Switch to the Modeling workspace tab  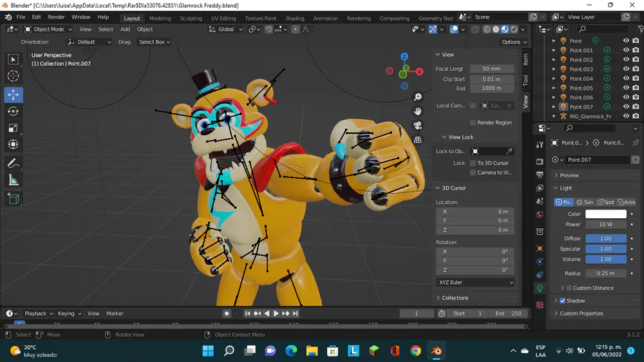tap(160, 18)
